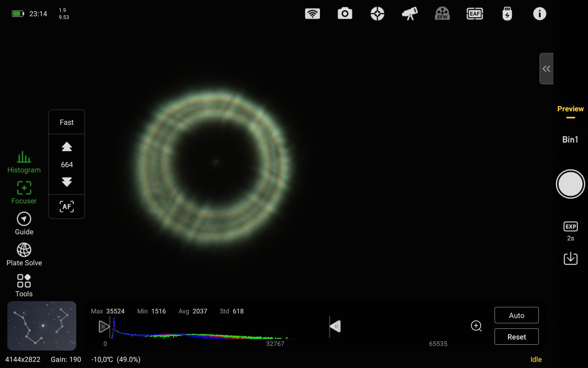Move focuser up with the arrow

pos(67,147)
